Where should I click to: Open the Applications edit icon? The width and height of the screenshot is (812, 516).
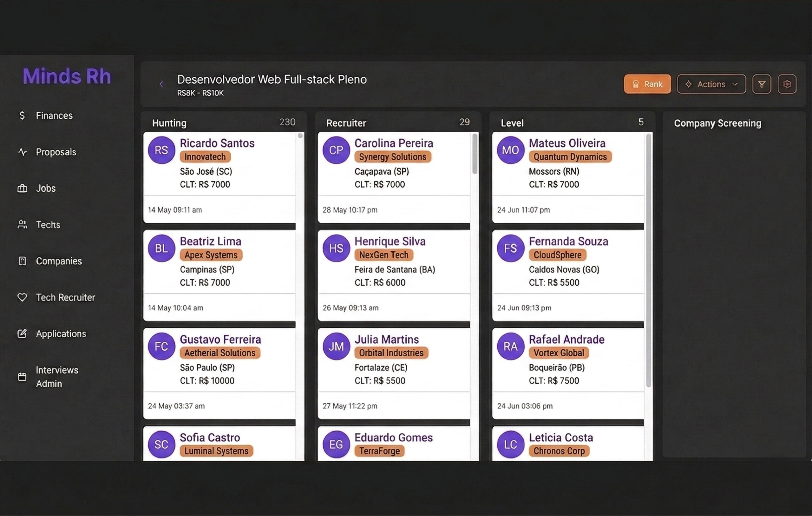pos(22,334)
